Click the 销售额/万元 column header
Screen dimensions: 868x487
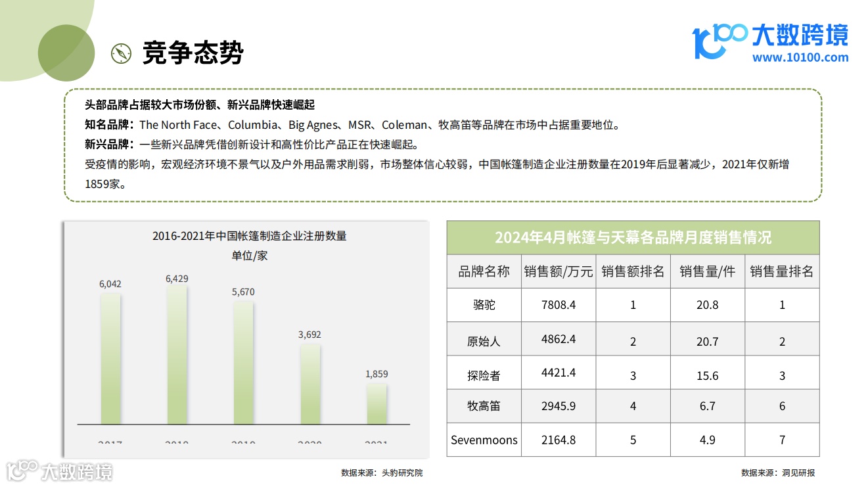(x=559, y=271)
